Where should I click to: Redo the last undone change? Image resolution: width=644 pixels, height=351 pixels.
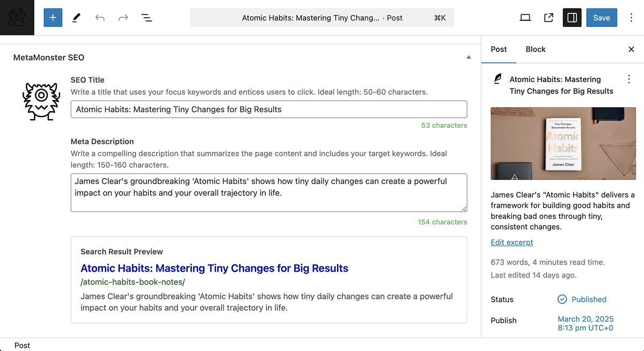click(x=123, y=18)
